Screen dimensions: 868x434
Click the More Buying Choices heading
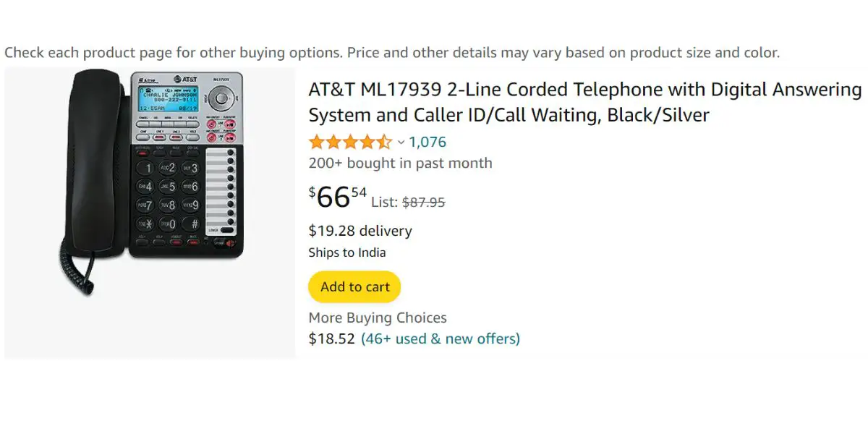pos(378,318)
